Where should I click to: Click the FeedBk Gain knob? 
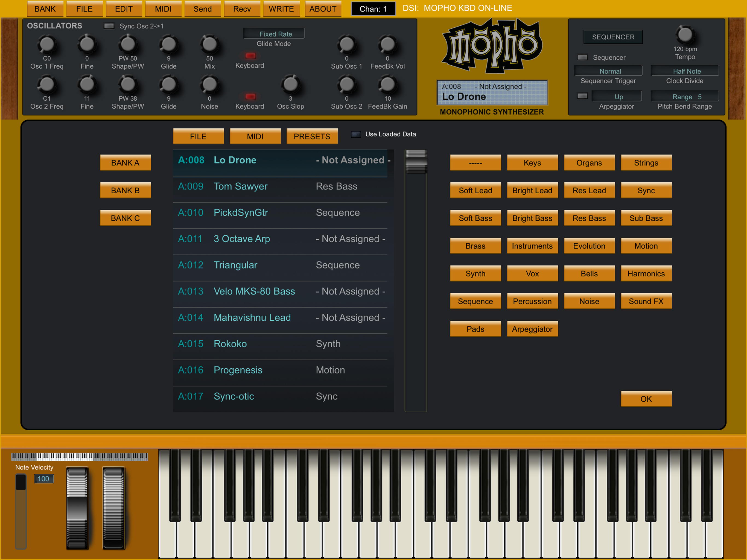pos(387,84)
